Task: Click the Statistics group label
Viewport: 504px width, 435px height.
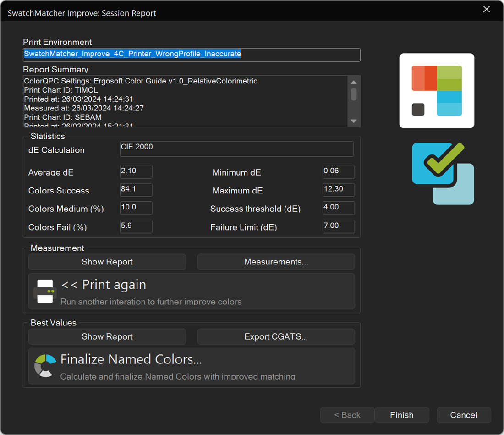Action: coord(48,136)
